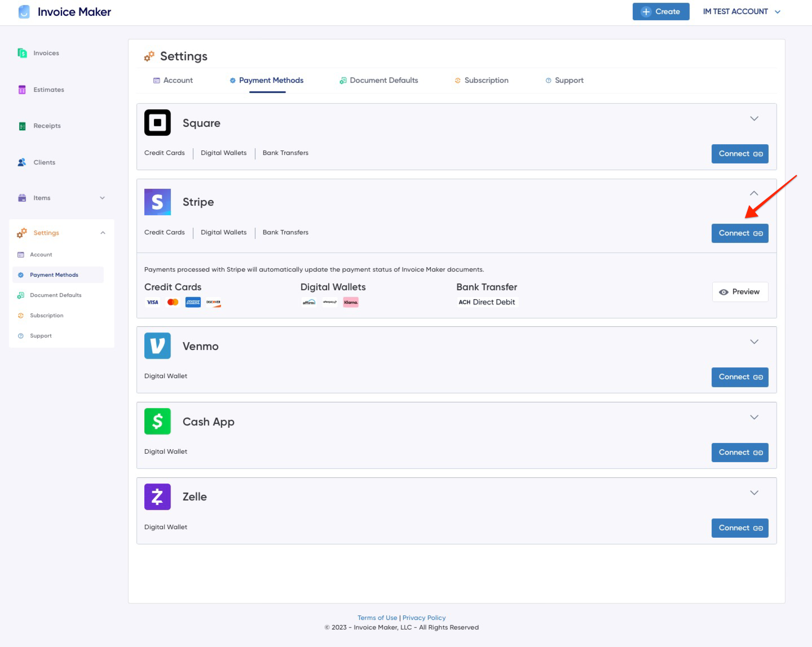Click the Discover card icon
Screen dimensions: 812x647
[x=214, y=302]
